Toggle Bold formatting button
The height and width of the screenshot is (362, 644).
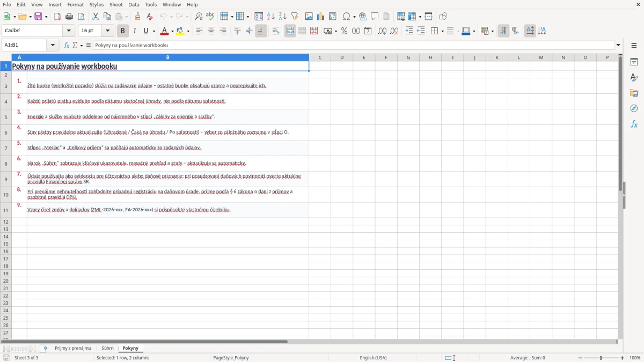[123, 31]
